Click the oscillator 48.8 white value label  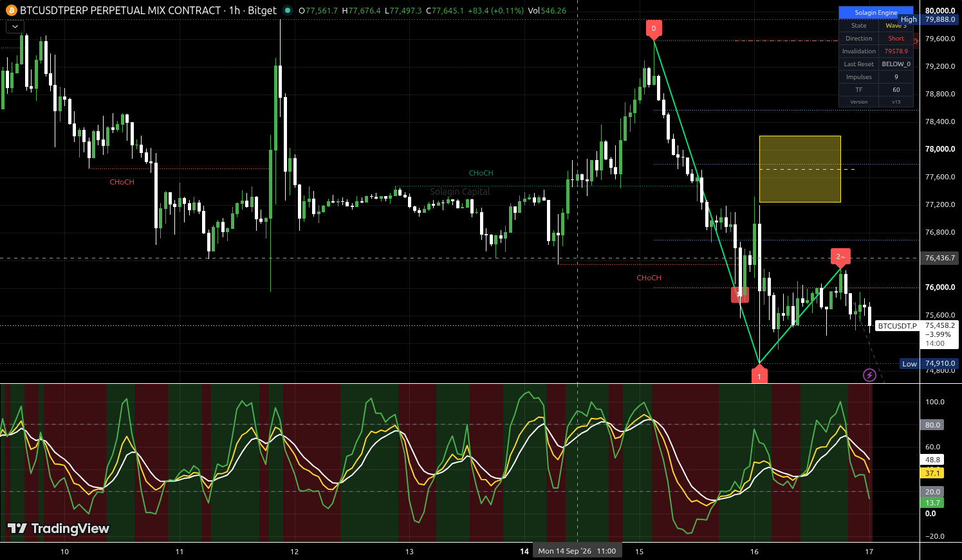tap(932, 460)
